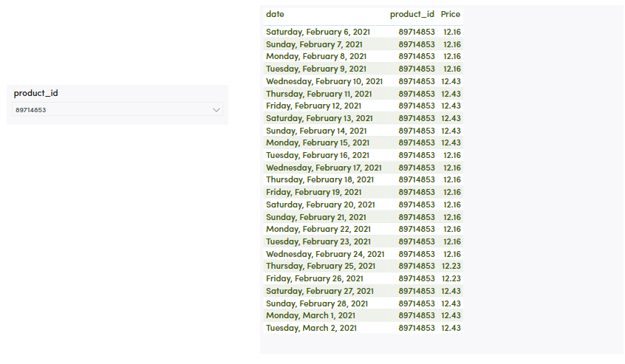Click product id 89714853 in February 19 row
The image size is (625, 364).
pyautogui.click(x=417, y=192)
